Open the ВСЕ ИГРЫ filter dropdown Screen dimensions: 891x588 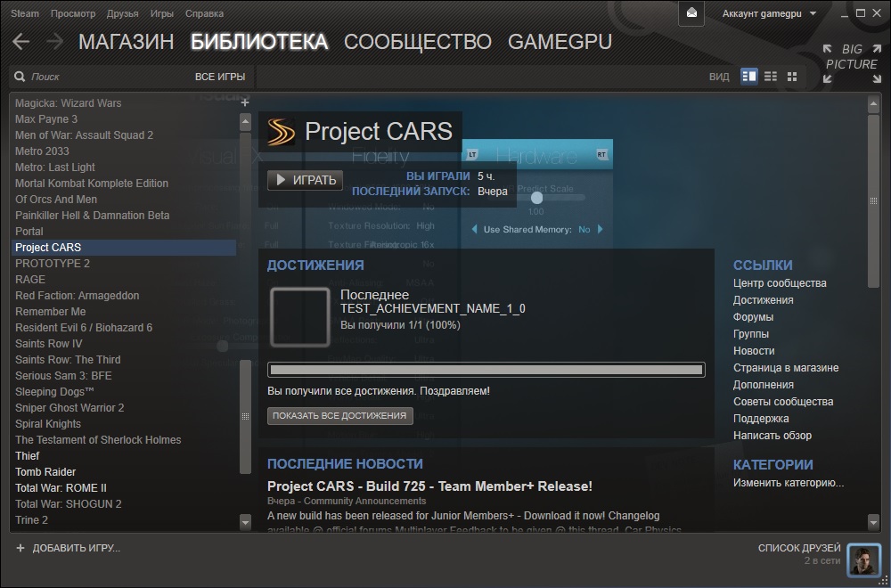(x=220, y=76)
